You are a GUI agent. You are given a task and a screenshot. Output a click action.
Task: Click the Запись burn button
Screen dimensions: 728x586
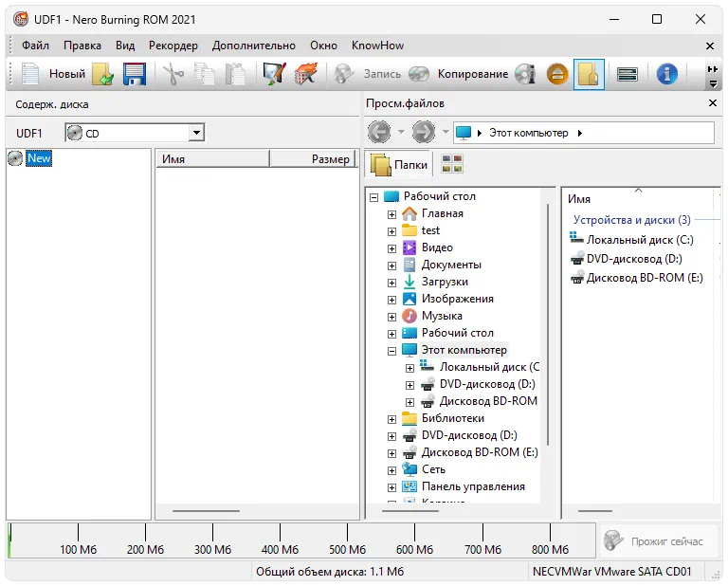click(368, 74)
